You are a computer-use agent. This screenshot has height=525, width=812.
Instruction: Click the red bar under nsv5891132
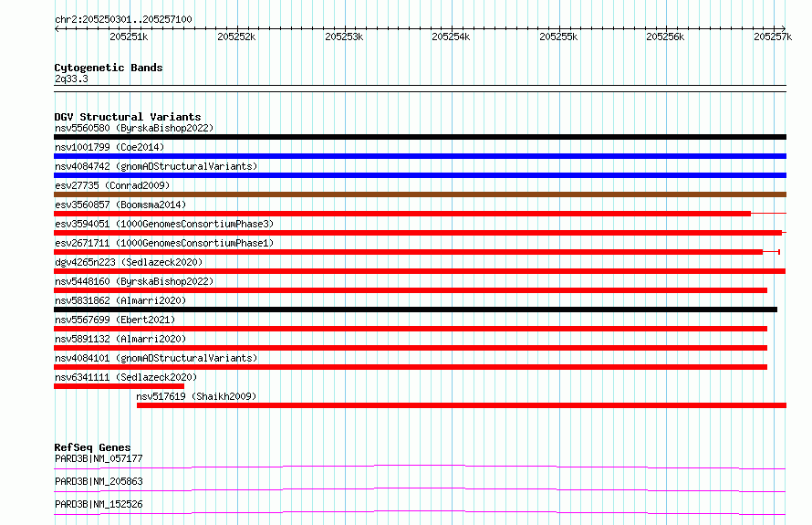tap(411, 348)
